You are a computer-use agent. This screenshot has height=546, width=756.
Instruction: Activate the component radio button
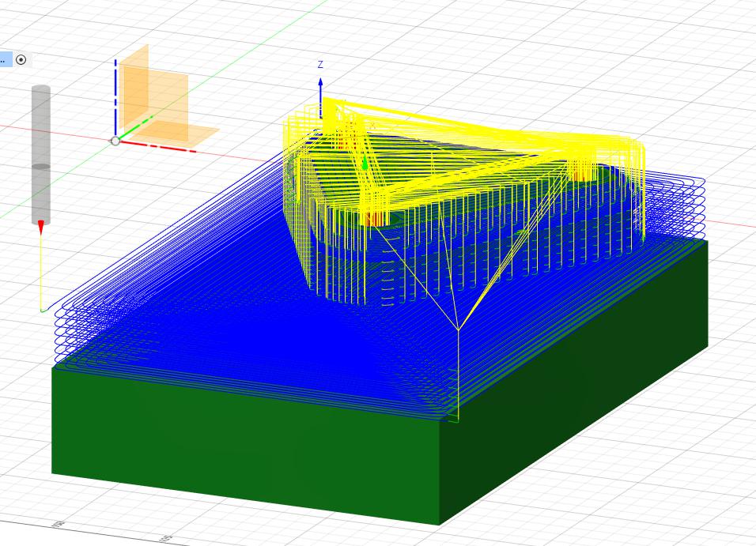[21, 60]
